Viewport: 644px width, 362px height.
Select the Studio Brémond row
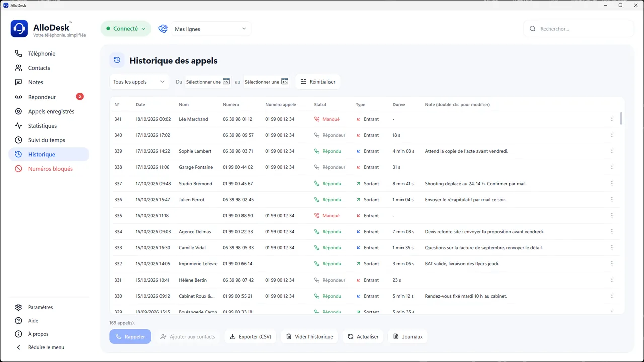[365, 184]
